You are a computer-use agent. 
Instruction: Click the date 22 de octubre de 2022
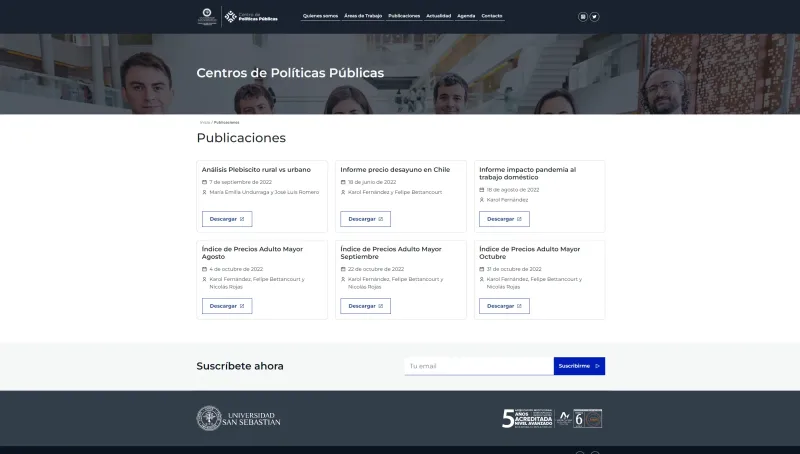coord(376,269)
